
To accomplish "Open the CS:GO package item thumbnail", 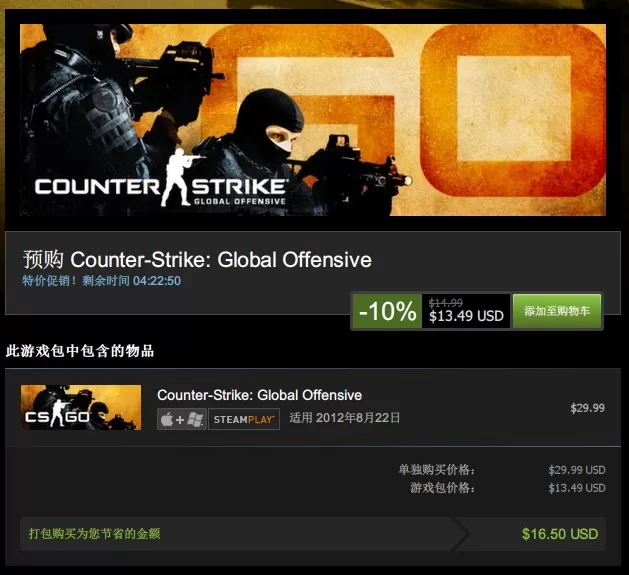I will click(x=81, y=407).
